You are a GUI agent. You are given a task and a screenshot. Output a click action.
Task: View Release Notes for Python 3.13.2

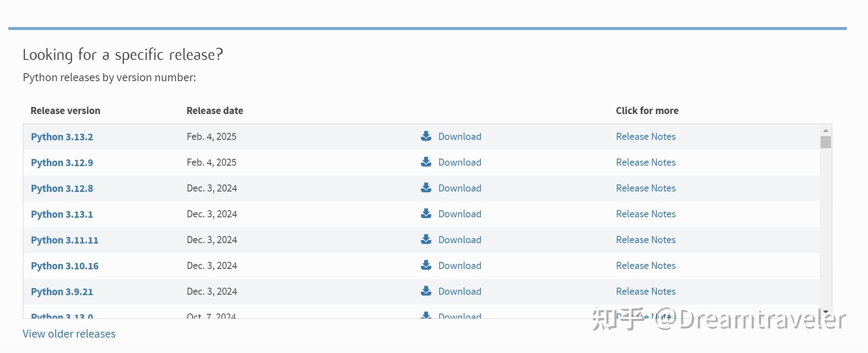coord(645,137)
